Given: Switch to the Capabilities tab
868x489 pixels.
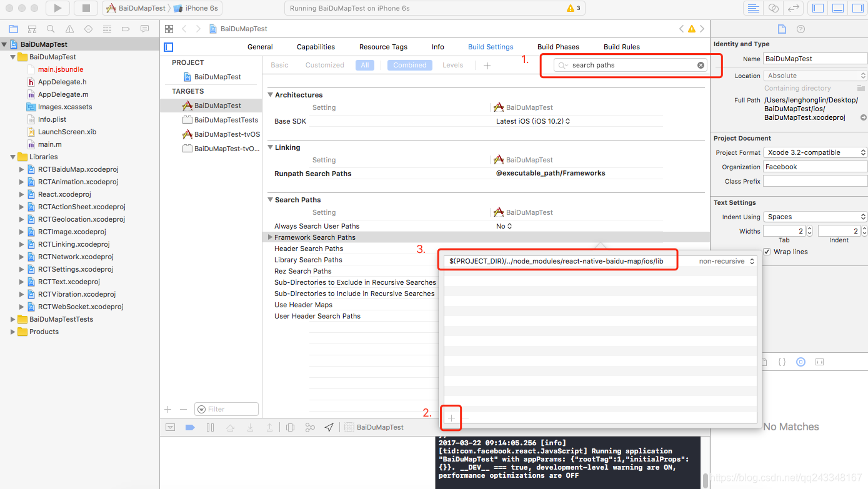Looking at the screenshot, I should pyautogui.click(x=316, y=47).
